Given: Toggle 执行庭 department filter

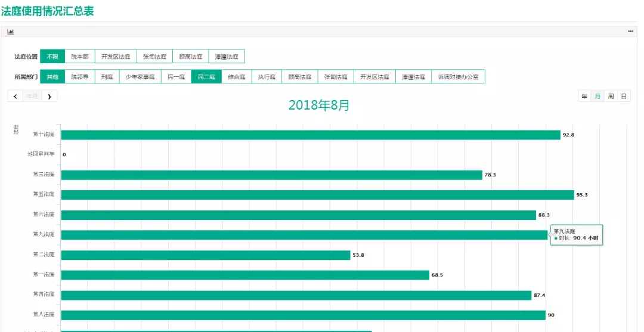Looking at the screenshot, I should 267,77.
